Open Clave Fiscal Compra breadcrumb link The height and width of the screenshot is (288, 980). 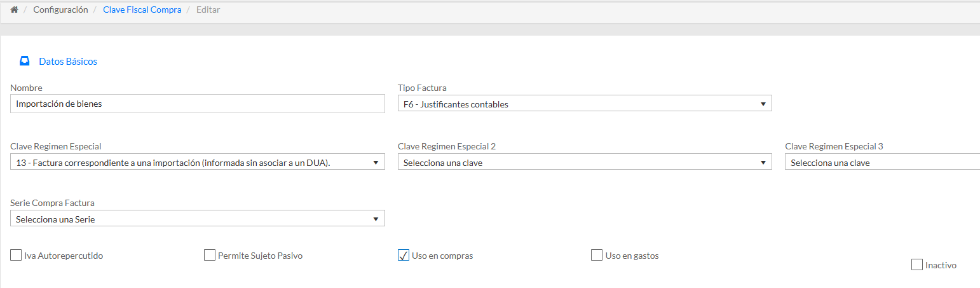142,10
